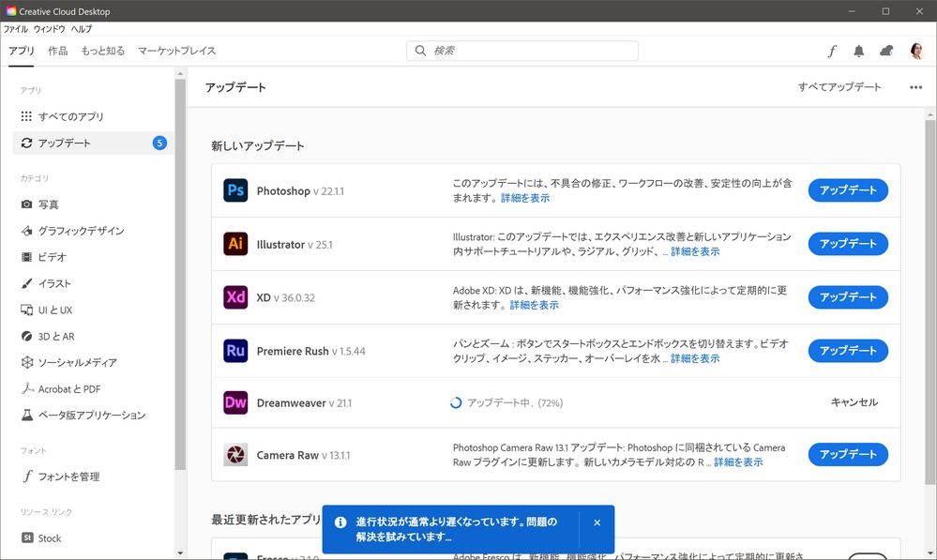Click the main content scrollbar thumb
Image resolution: width=937 pixels, height=560 pixels.
(x=930, y=302)
